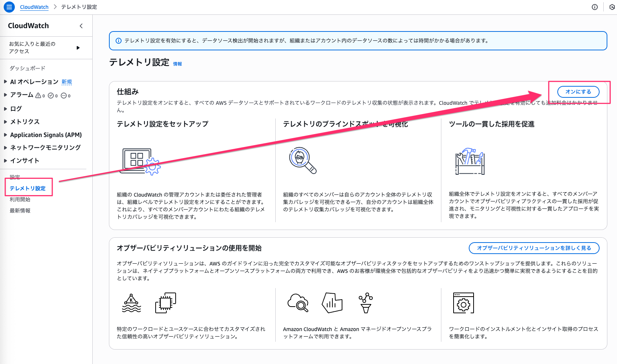Image resolution: width=617 pixels, height=364 pixels.
Task: Click オブザーバビリティソリューションの使用を開始 heading
Action: pos(189,248)
